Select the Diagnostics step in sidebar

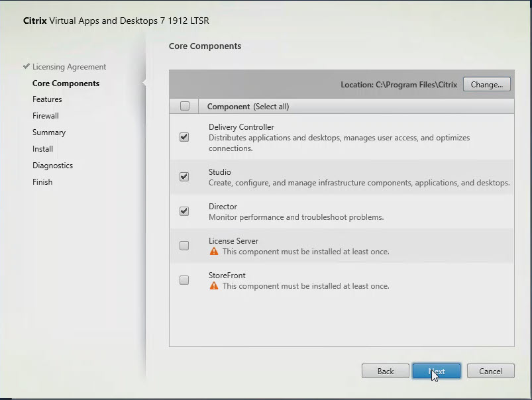52,166
